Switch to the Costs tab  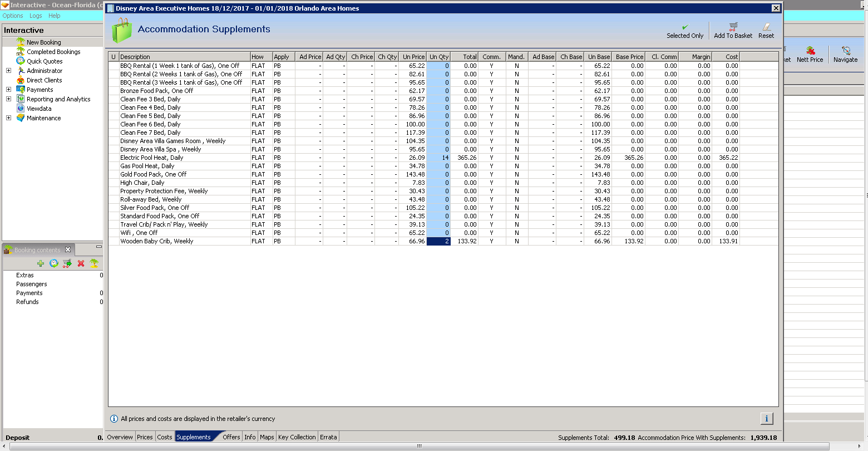tap(165, 437)
